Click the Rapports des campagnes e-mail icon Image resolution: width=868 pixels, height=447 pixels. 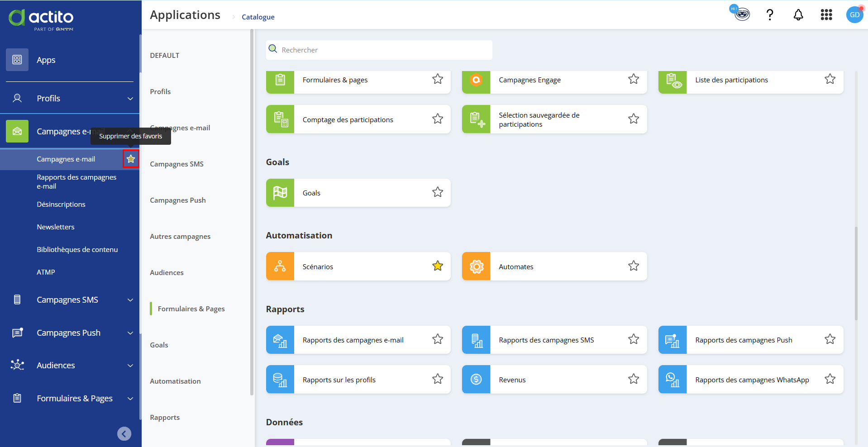[280, 340]
